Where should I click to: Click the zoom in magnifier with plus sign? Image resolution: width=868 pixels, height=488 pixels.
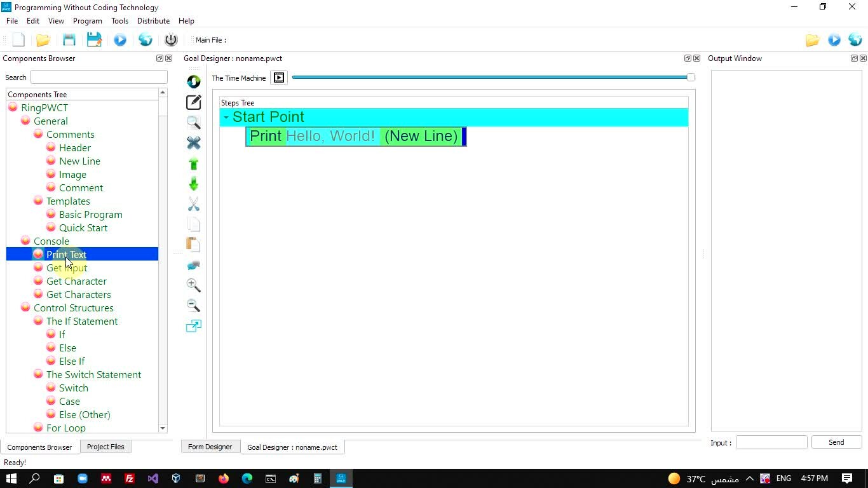(x=193, y=285)
